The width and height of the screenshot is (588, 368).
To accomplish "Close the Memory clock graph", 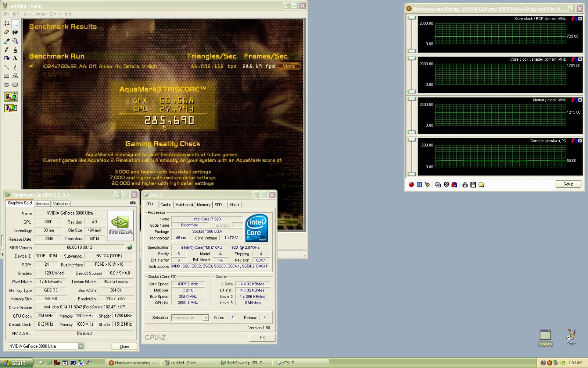I will [580, 100].
